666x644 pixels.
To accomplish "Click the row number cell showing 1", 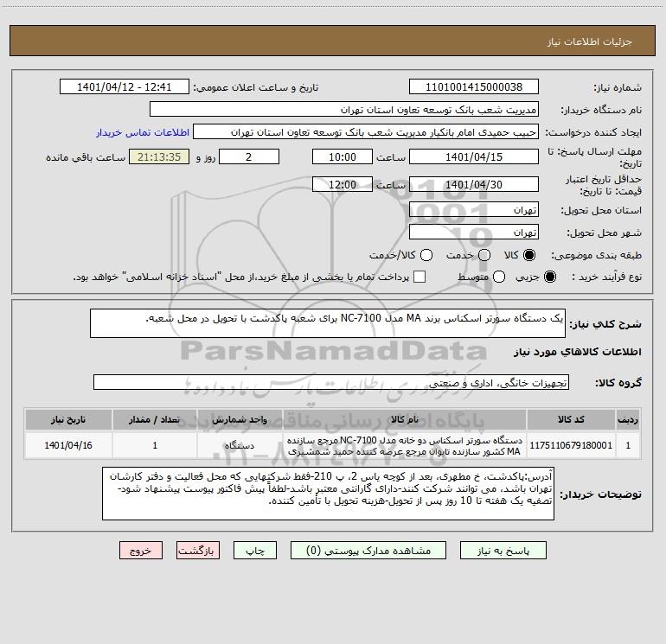I will (x=628, y=445).
